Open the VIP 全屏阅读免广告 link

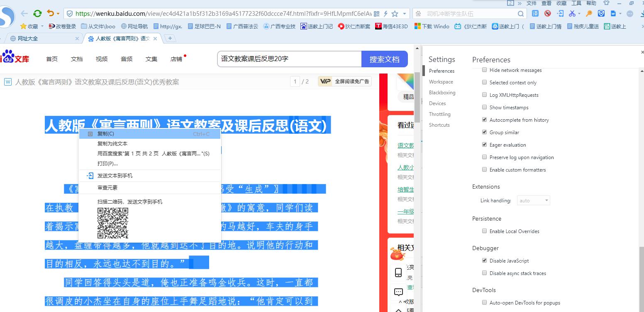[344, 81]
